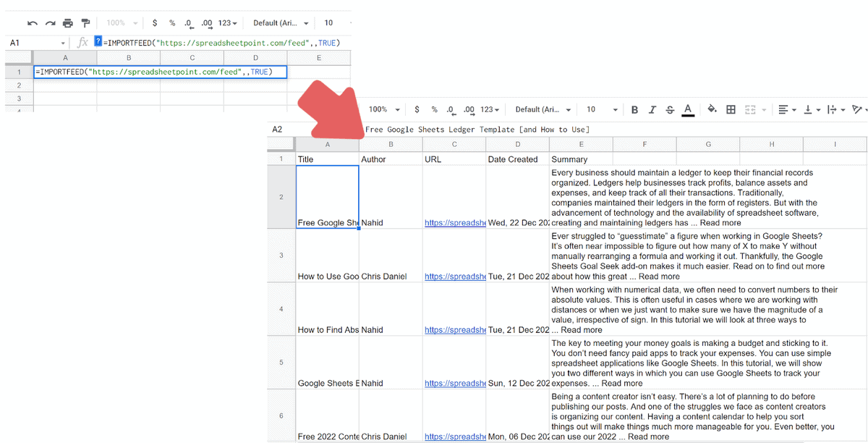Select column G header in the lower sheet
Image resolution: width=868 pixels, height=443 pixels.
(x=708, y=145)
